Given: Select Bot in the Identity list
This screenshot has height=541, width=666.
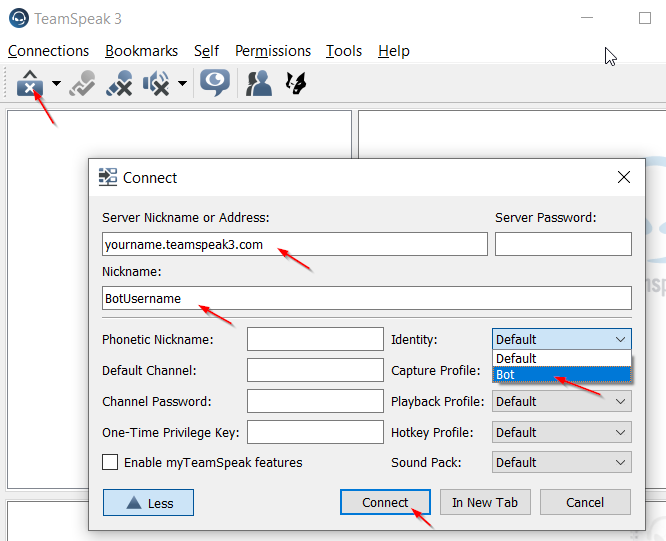Looking at the screenshot, I should [562, 375].
